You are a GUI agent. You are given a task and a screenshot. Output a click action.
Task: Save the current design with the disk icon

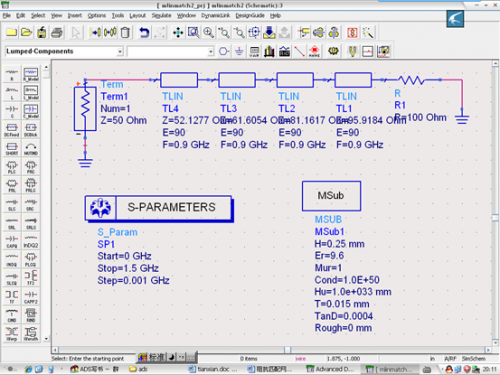pos(42,32)
